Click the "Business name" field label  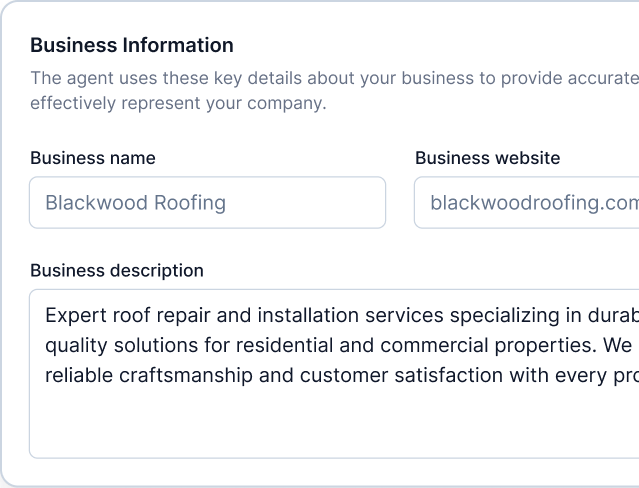click(93, 158)
